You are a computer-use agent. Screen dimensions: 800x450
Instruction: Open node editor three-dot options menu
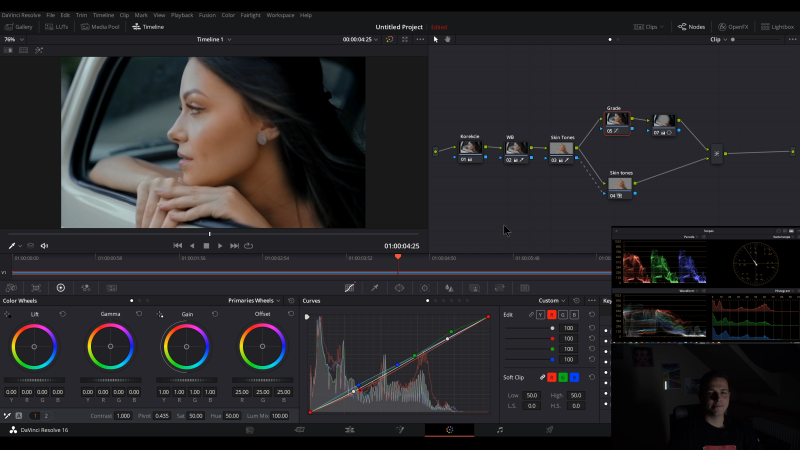click(792, 39)
